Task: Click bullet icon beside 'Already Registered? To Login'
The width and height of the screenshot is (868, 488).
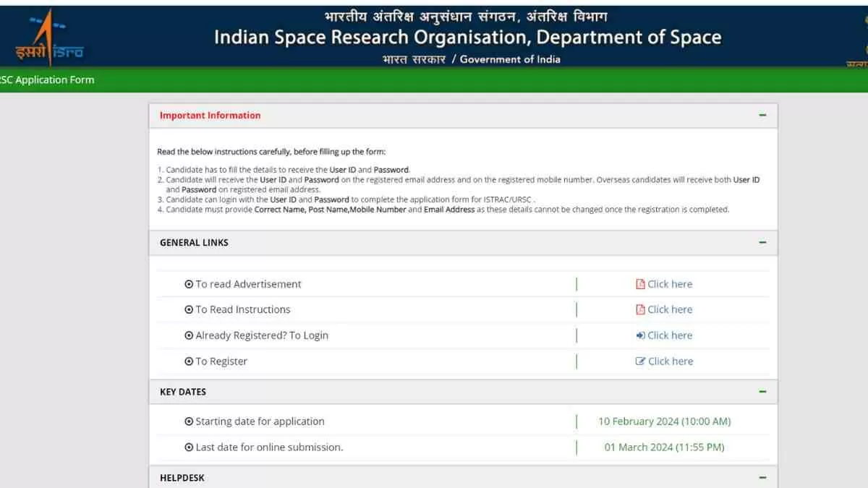Action: pos(189,335)
